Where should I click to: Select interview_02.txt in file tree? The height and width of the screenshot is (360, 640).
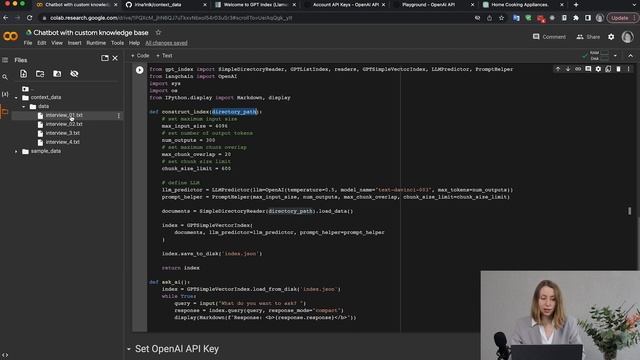pyautogui.click(x=64, y=124)
